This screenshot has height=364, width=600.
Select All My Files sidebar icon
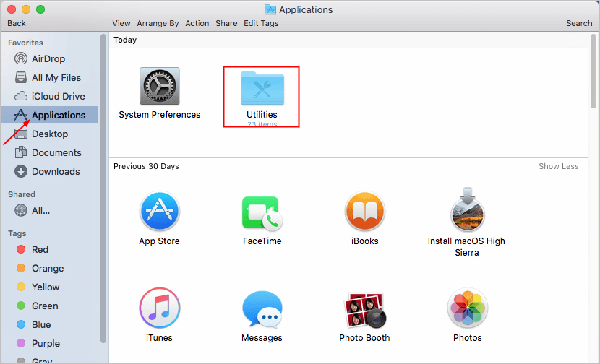21,77
